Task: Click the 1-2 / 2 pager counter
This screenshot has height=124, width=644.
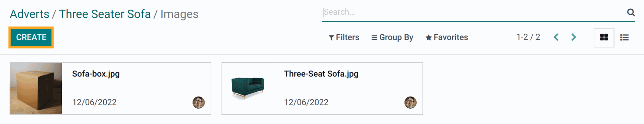Action: (528, 37)
